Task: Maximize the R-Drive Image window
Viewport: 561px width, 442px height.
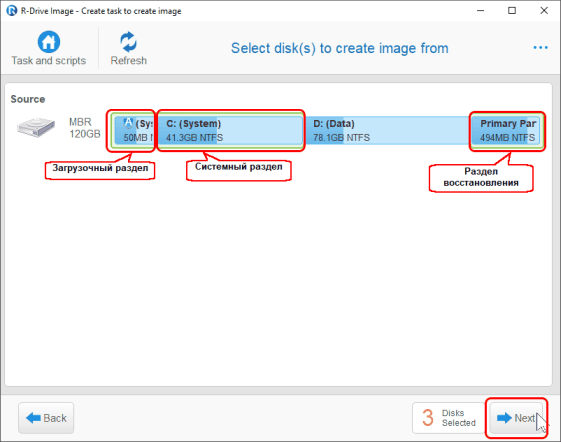Action: point(512,11)
